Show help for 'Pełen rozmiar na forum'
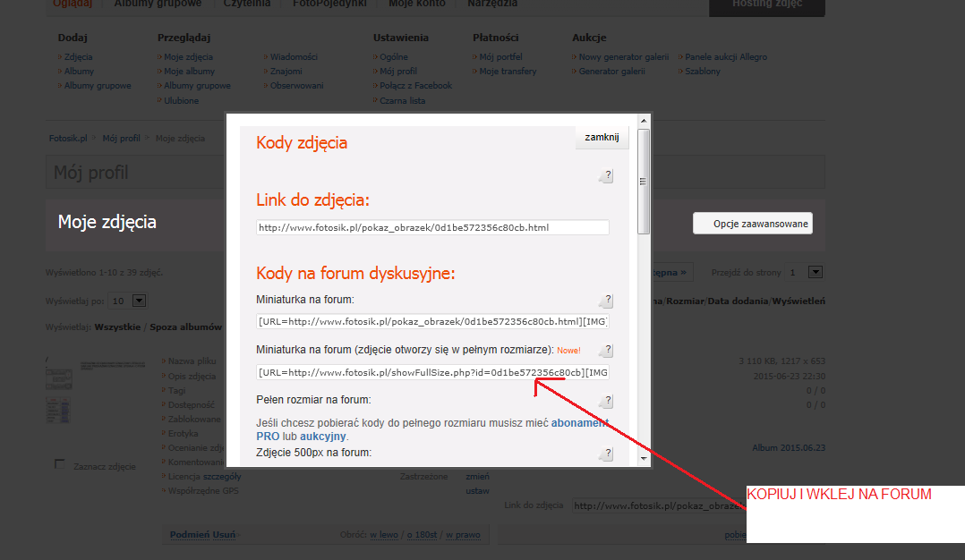965x560 pixels. (x=607, y=401)
